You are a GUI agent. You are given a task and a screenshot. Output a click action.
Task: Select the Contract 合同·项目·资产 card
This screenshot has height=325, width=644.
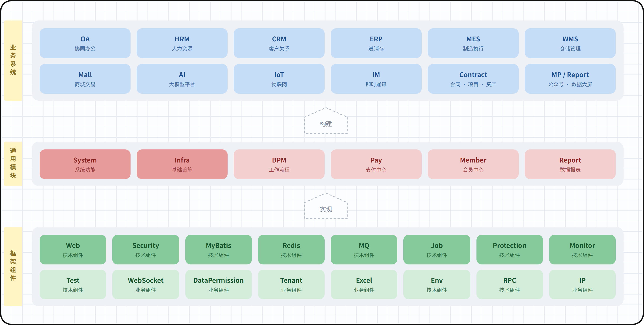click(473, 79)
